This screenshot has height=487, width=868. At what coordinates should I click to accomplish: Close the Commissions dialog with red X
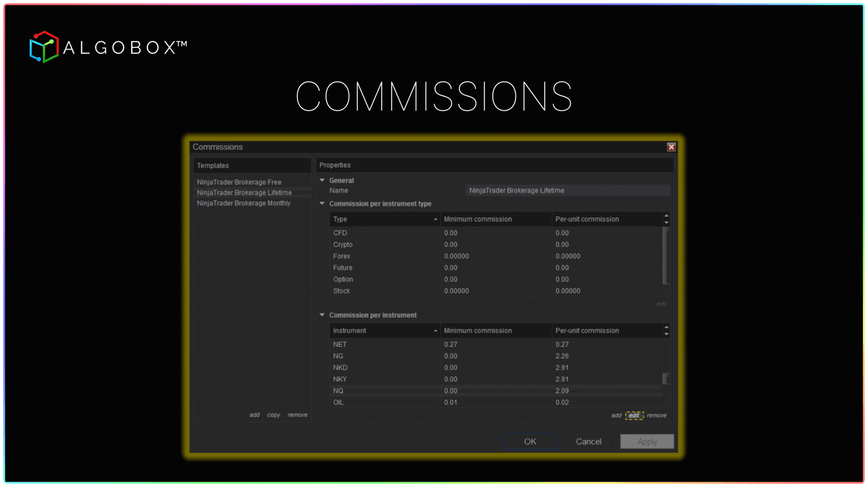671,147
